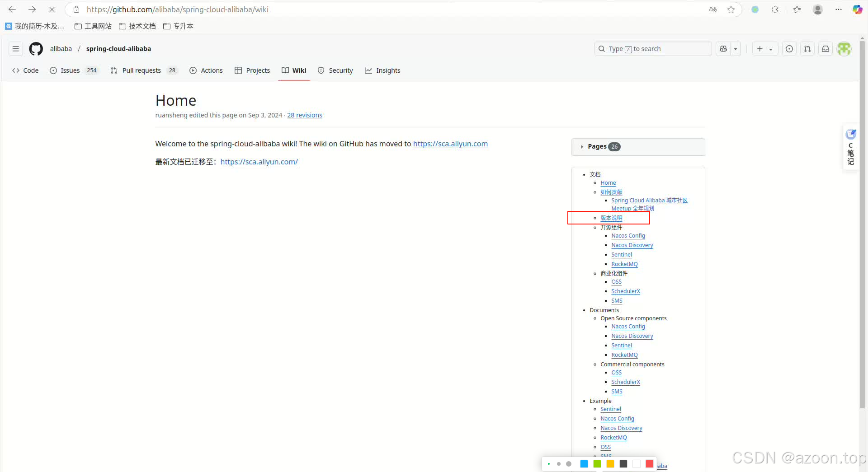Open GitHub Copilot chat icon
Image resolution: width=868 pixels, height=472 pixels.
tap(723, 49)
